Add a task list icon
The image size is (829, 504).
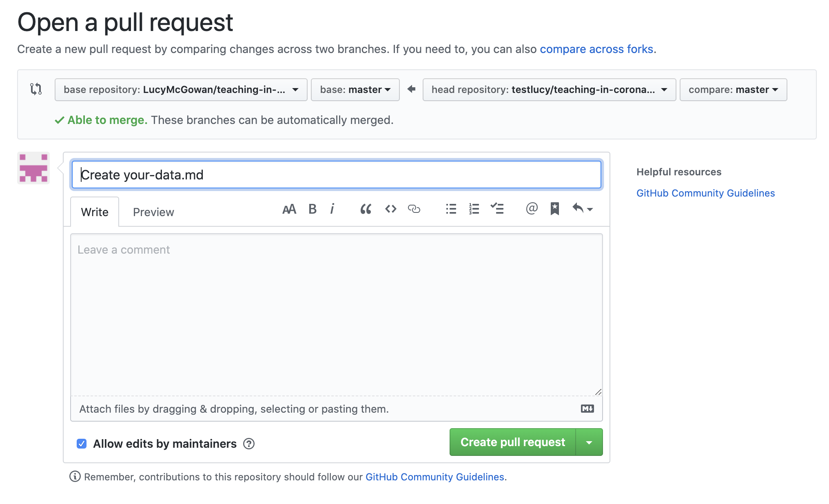tap(497, 209)
